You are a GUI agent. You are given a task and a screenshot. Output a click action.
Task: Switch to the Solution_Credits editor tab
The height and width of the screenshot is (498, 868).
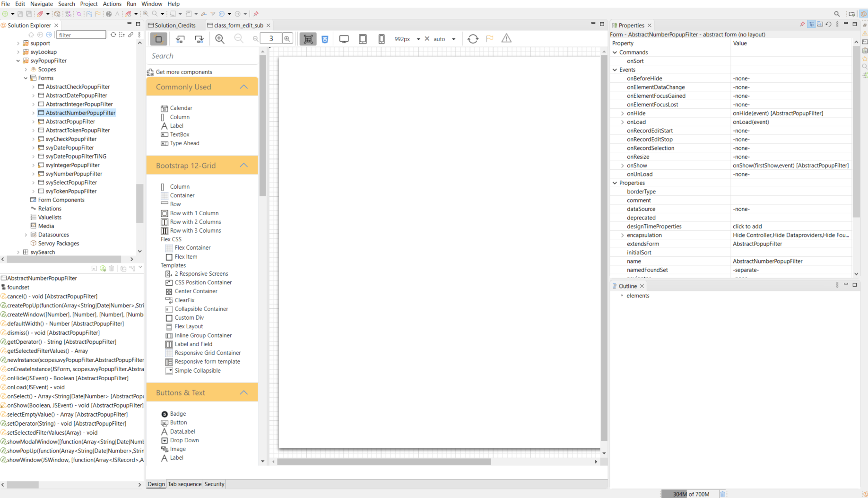point(172,25)
